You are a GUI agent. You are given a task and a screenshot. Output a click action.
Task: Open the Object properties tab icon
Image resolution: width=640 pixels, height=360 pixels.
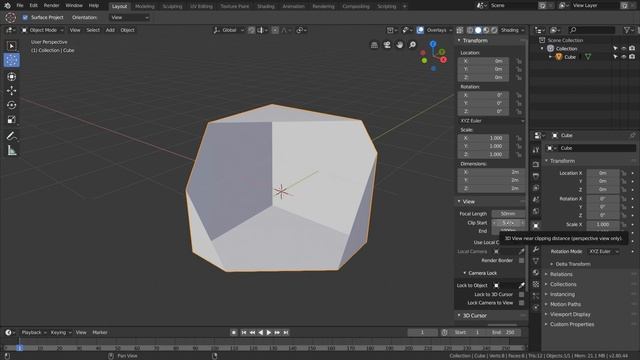(536, 225)
